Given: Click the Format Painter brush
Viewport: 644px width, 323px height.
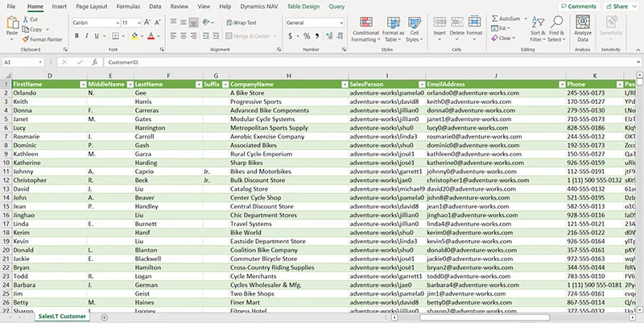Looking at the screenshot, I should pos(26,39).
